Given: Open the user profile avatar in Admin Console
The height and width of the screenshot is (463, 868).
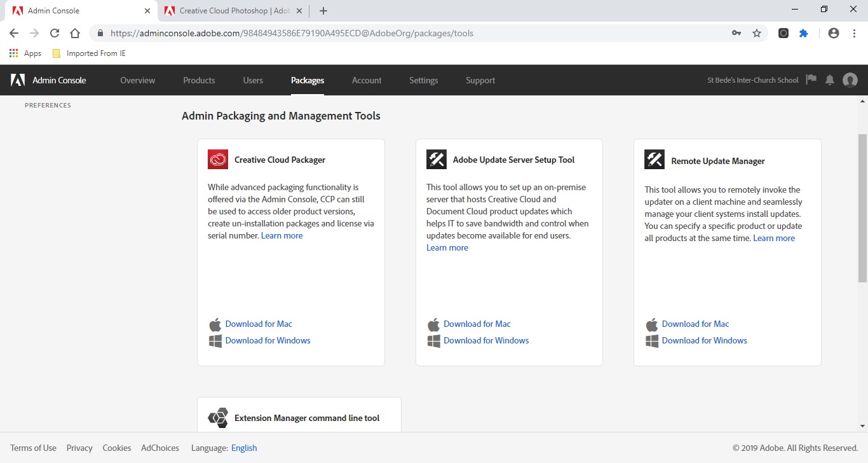Looking at the screenshot, I should pyautogui.click(x=850, y=80).
